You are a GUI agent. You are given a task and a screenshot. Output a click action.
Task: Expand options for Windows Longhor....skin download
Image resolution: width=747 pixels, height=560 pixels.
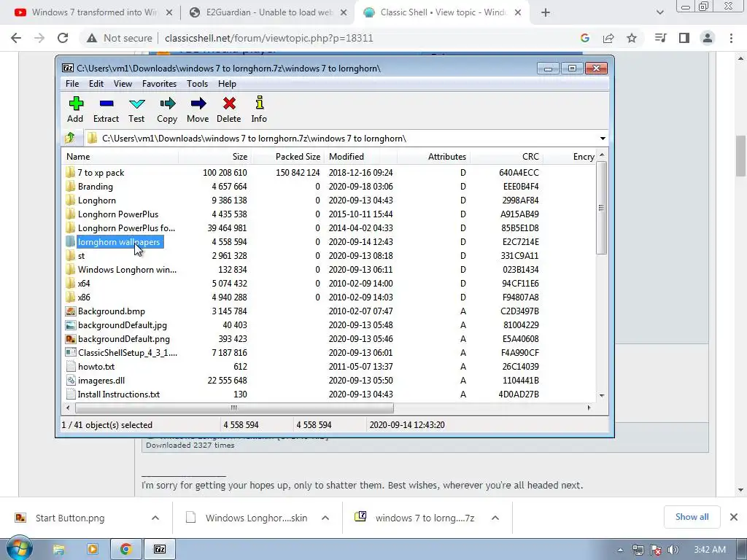tap(325, 518)
